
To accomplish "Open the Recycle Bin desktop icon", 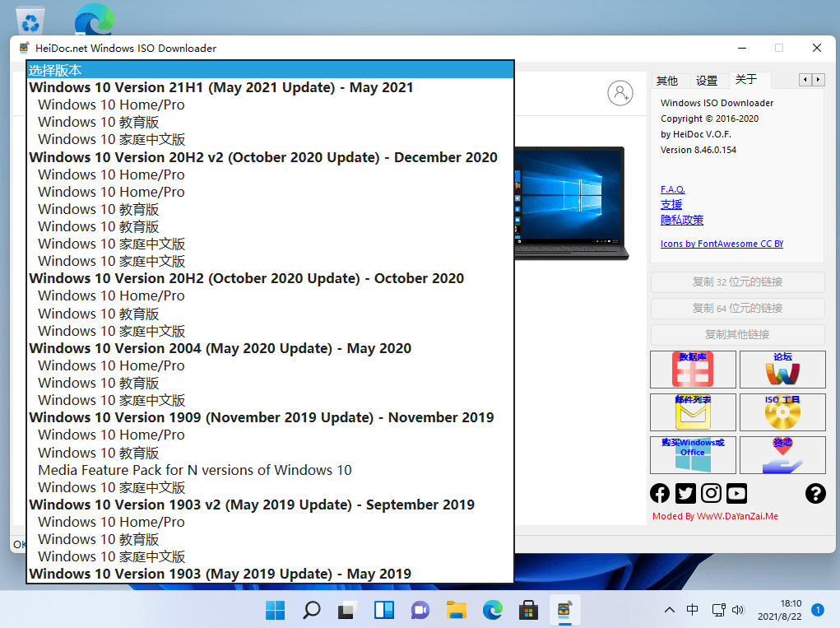I will (30, 22).
